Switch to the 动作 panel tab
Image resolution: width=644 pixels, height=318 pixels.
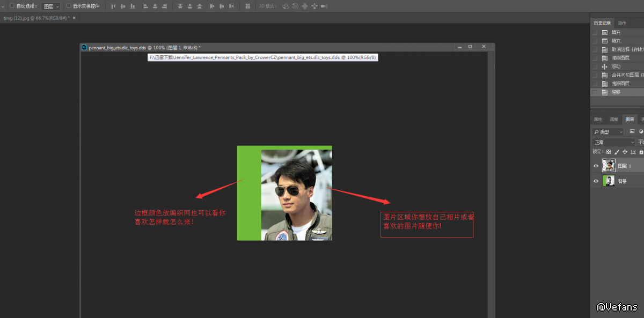click(622, 23)
